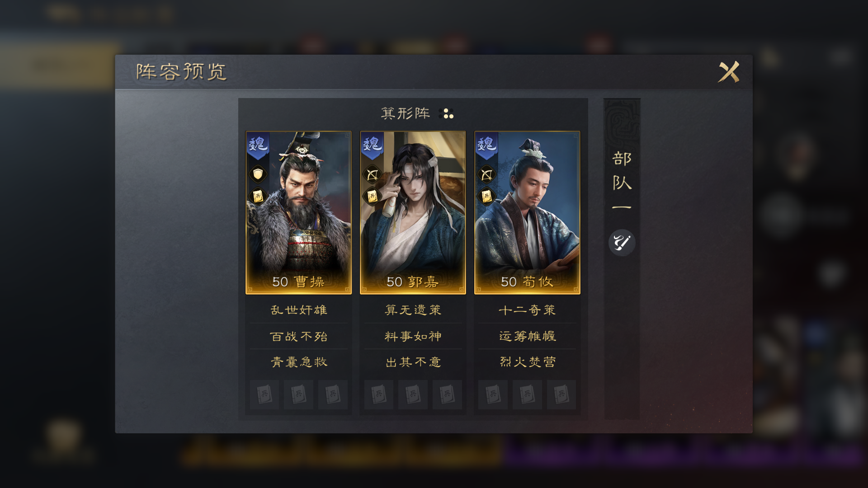Open the 荀攸 general portrait card

click(527, 213)
